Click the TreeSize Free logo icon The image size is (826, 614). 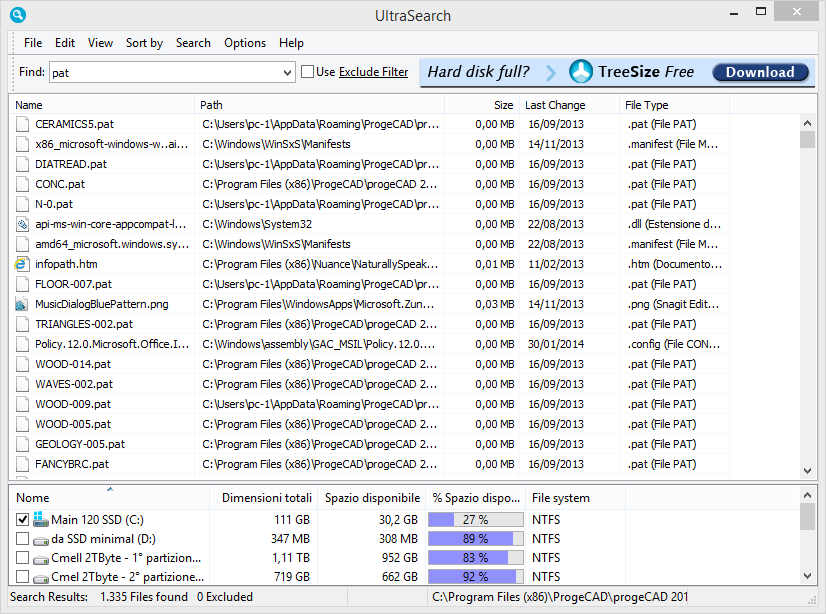click(x=581, y=72)
